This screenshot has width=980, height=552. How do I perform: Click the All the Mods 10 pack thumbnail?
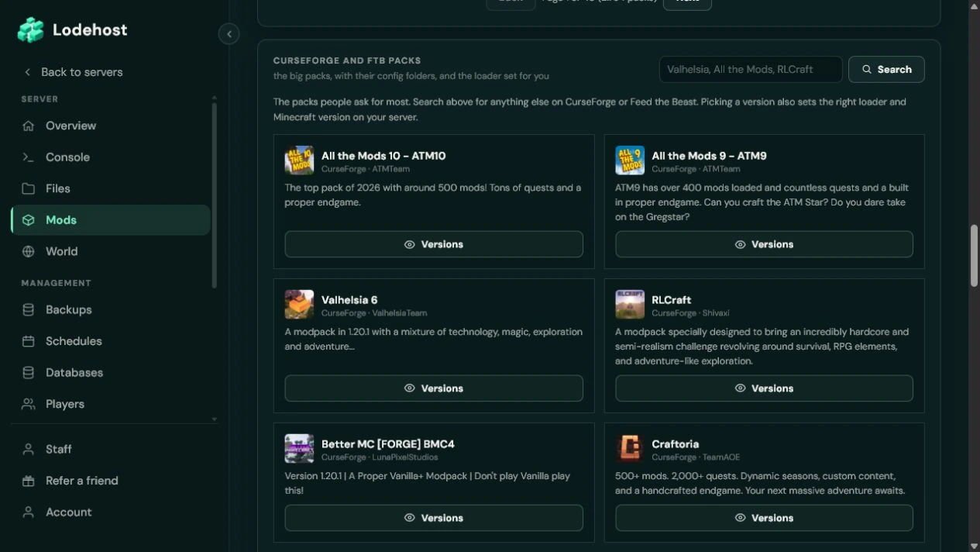tap(299, 160)
